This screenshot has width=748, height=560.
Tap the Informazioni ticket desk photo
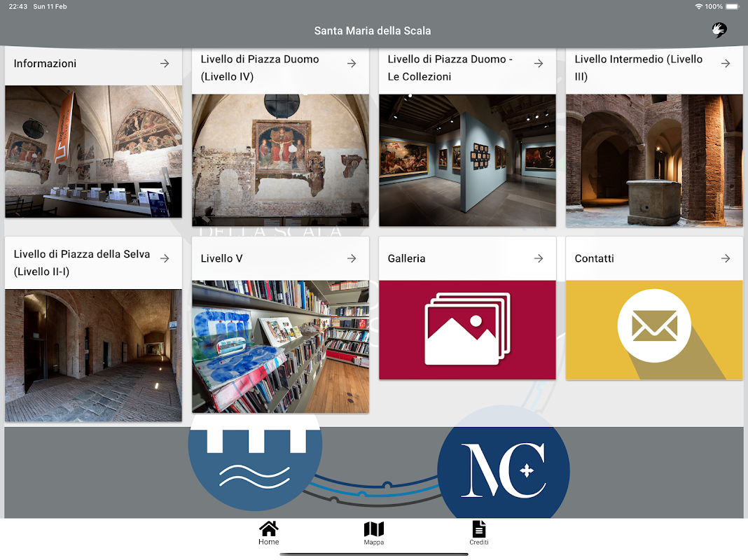(94, 152)
